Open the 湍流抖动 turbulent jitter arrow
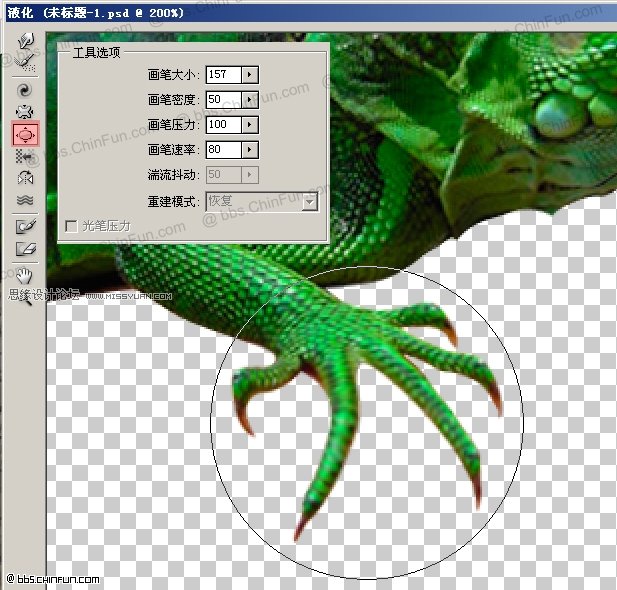Image resolution: width=617 pixels, height=590 pixels. pos(249,174)
